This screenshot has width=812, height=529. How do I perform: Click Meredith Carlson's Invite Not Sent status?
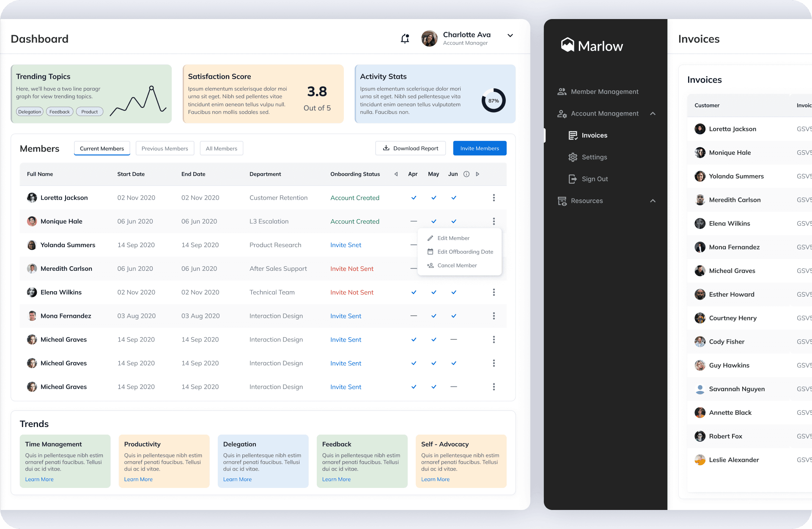pyautogui.click(x=352, y=269)
